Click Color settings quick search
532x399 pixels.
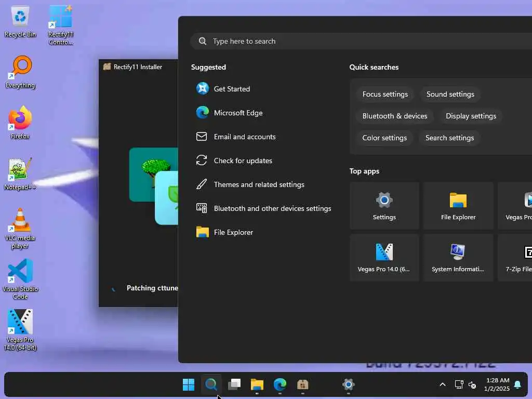tap(384, 138)
